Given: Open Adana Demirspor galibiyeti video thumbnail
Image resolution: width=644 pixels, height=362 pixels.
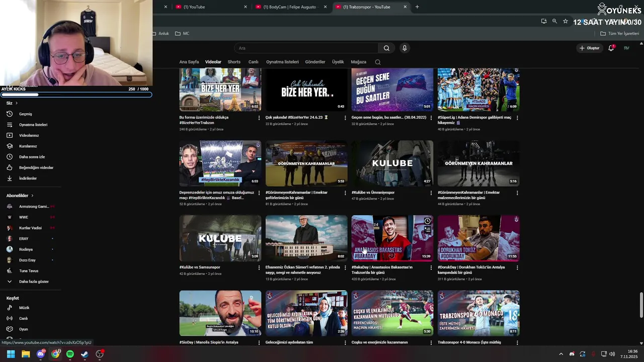Looking at the screenshot, I should pos(478,89).
